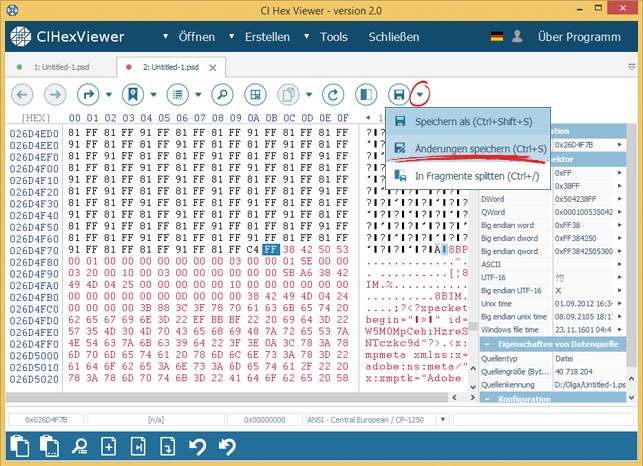This screenshot has height=466, width=643.
Task: Expand the Unix time value arrow
Action: pos(620,304)
